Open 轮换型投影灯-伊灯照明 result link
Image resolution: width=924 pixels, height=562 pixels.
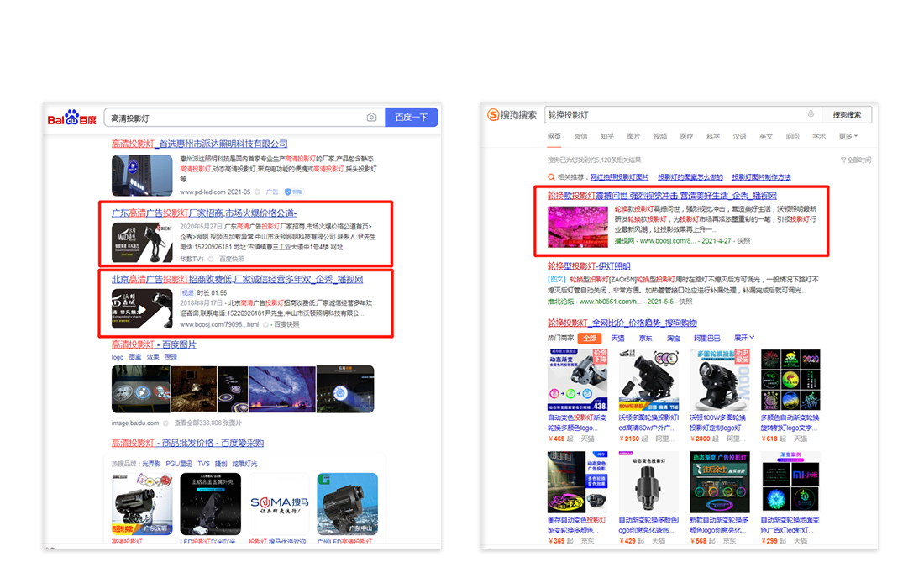[589, 266]
